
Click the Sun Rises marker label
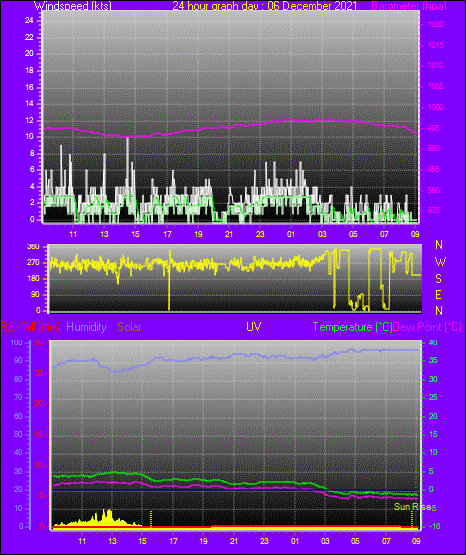[413, 507]
